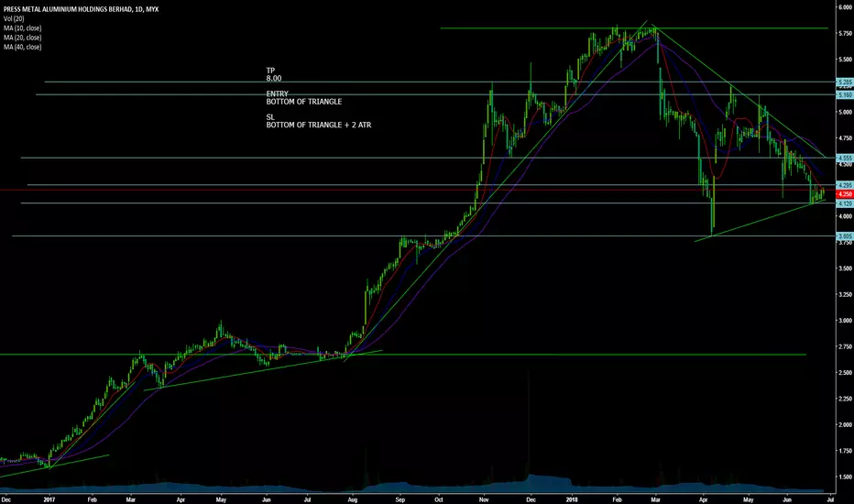
Task: Click 3.000 on the price axis
Action: click(x=845, y=321)
